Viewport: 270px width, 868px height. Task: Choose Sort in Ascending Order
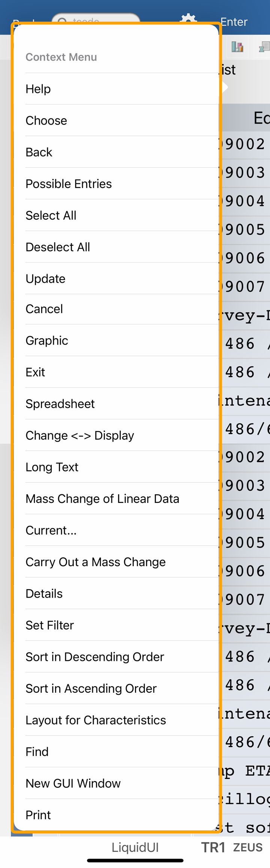tap(91, 689)
